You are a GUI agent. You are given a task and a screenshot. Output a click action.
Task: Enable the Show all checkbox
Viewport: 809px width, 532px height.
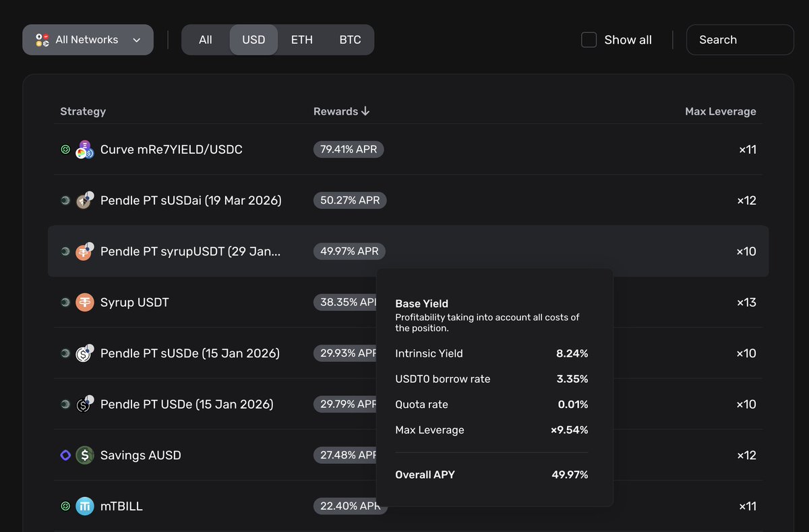(x=589, y=40)
